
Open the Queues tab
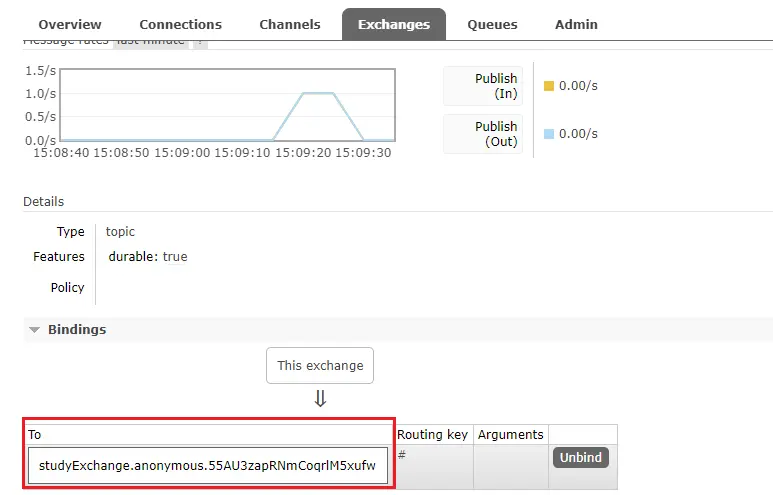[x=492, y=24]
